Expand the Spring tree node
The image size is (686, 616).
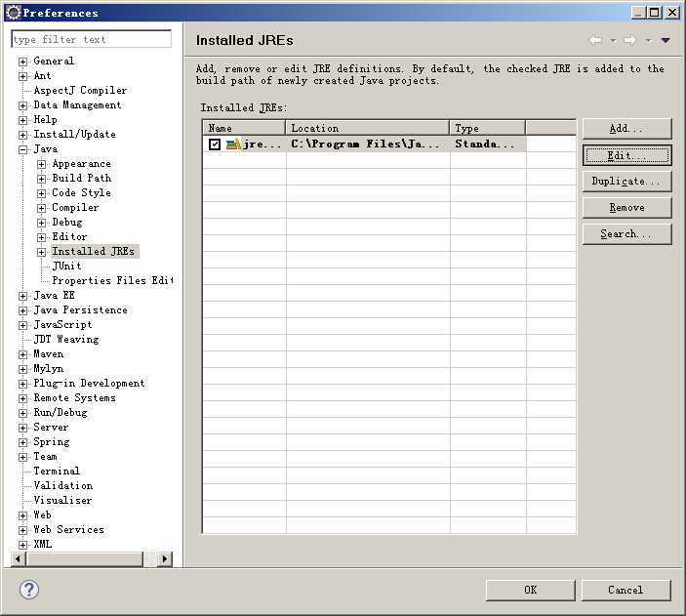click(x=22, y=442)
